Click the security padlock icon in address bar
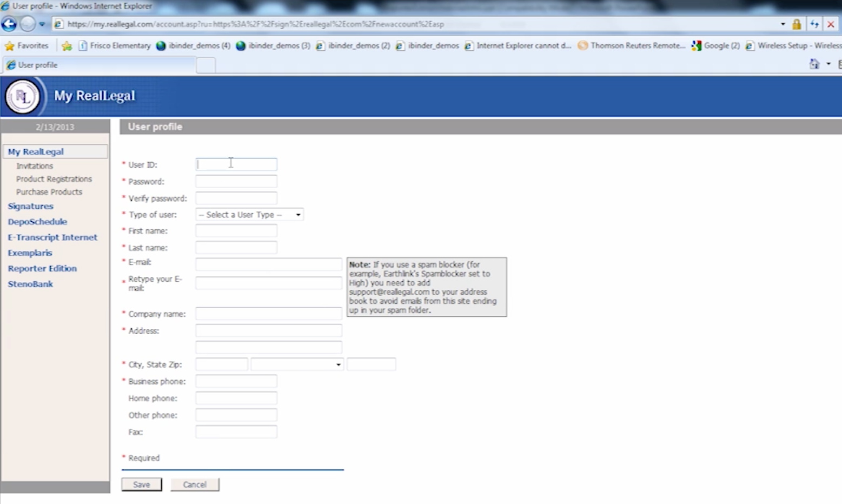 (796, 24)
